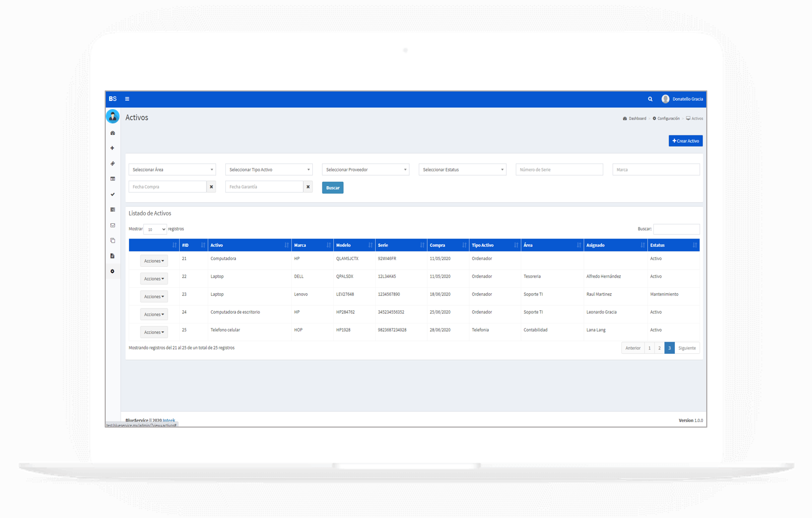Focus the Número de Serie input field
812x518 pixels.
coord(559,170)
